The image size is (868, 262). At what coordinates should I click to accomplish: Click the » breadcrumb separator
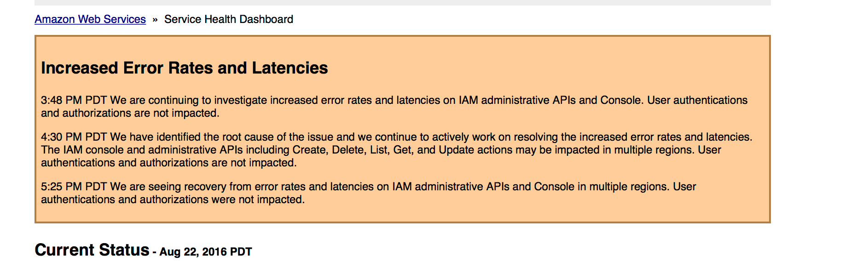[x=155, y=20]
